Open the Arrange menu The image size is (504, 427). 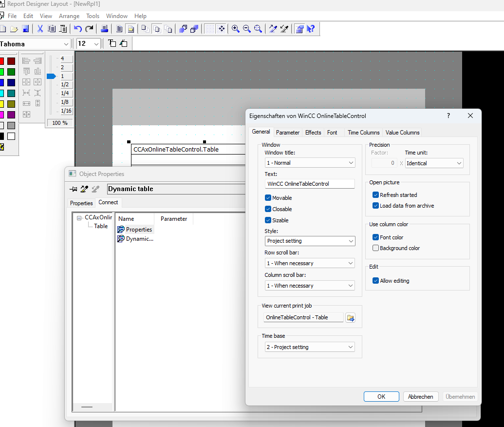tap(69, 16)
